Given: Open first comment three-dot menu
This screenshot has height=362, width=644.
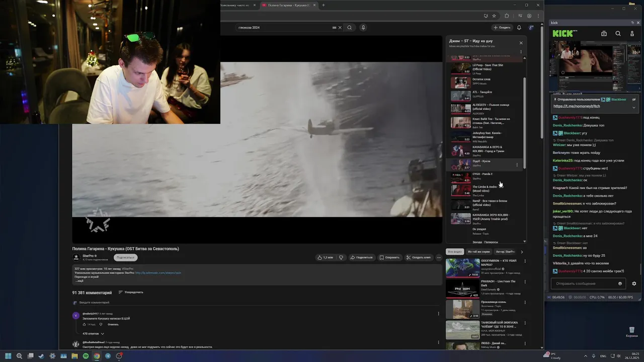Looking at the screenshot, I should pos(438,314).
